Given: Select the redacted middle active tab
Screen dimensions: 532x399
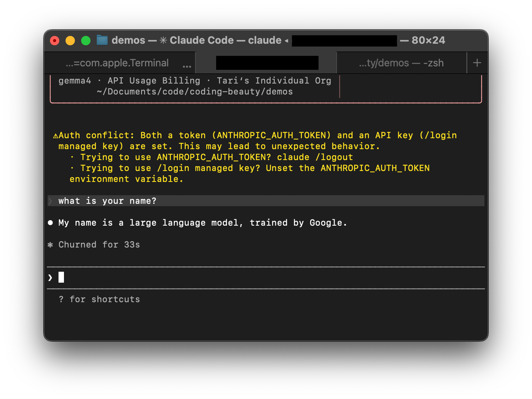Looking at the screenshot, I should pyautogui.click(x=267, y=63).
